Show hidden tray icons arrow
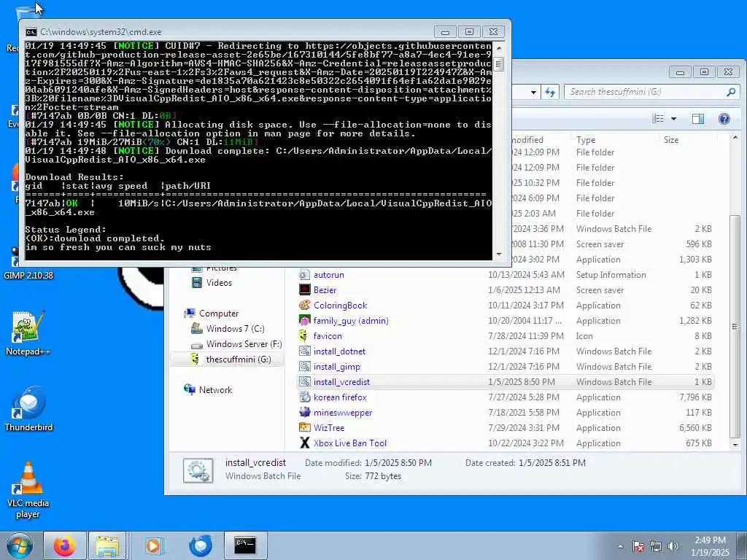This screenshot has width=747, height=560. [620, 546]
